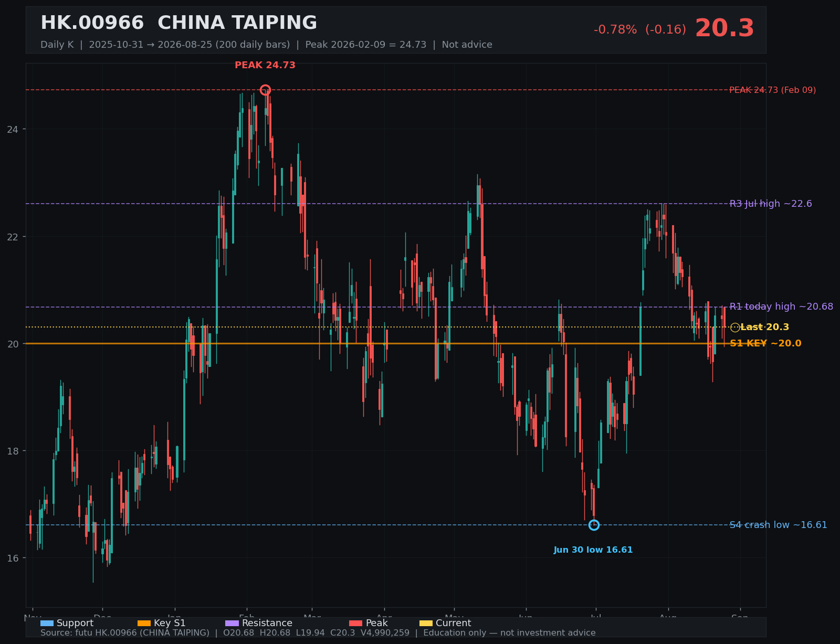Click the Key S1 orange legend swatch
This screenshot has height=644, width=840.
click(x=144, y=623)
